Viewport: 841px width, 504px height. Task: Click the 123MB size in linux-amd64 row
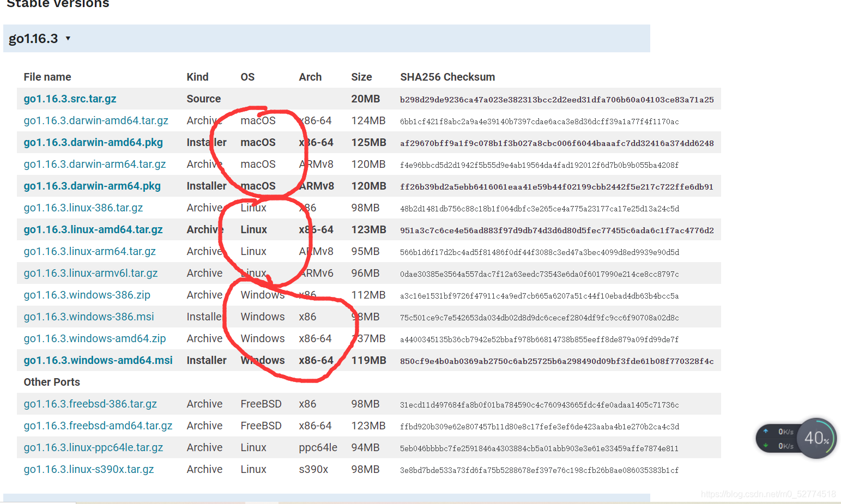point(369,229)
